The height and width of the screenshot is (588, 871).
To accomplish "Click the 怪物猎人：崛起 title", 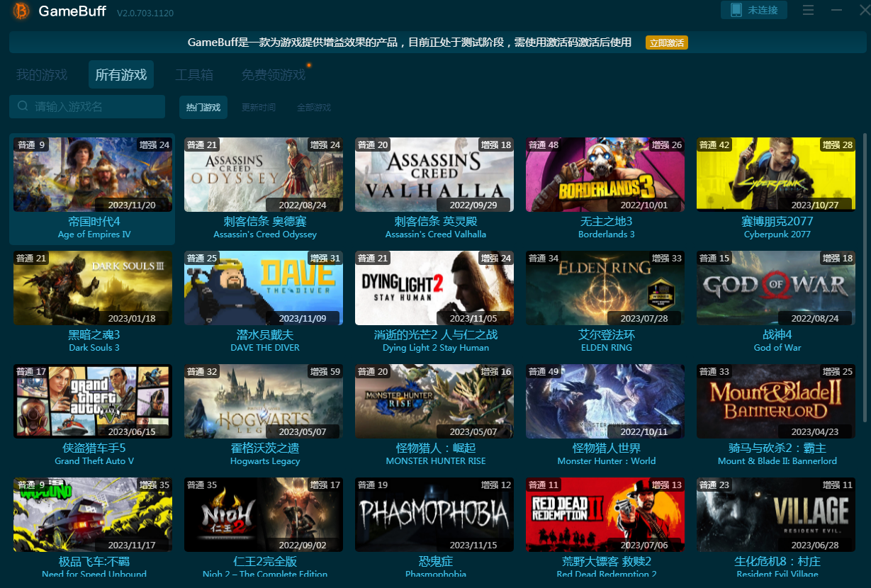I will [x=436, y=448].
